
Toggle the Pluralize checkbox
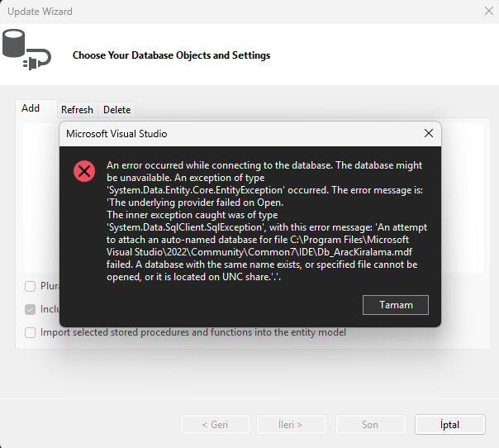point(31,286)
